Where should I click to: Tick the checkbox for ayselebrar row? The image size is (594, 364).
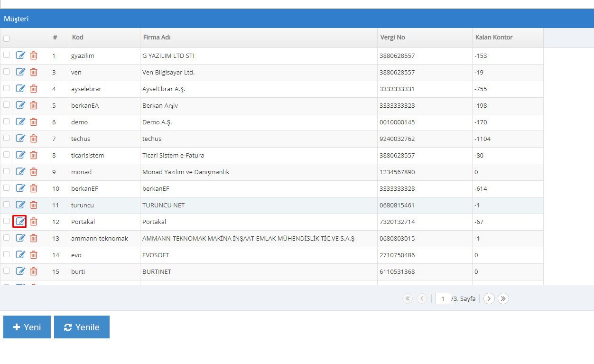6,88
